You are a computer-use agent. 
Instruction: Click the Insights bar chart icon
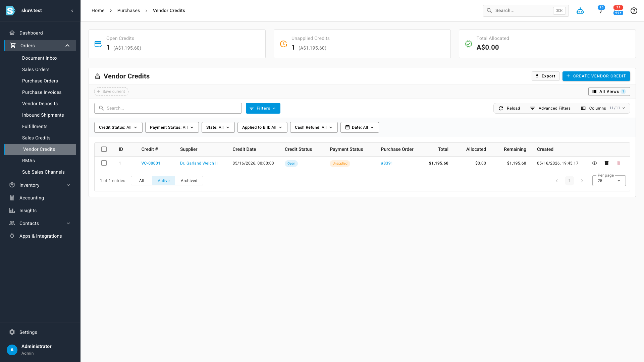pyautogui.click(x=12, y=210)
